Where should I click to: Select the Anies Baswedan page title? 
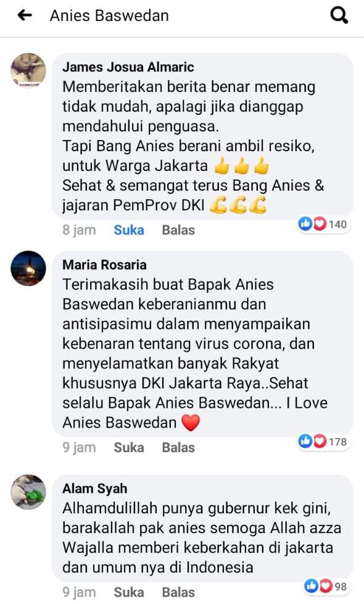[x=109, y=16]
